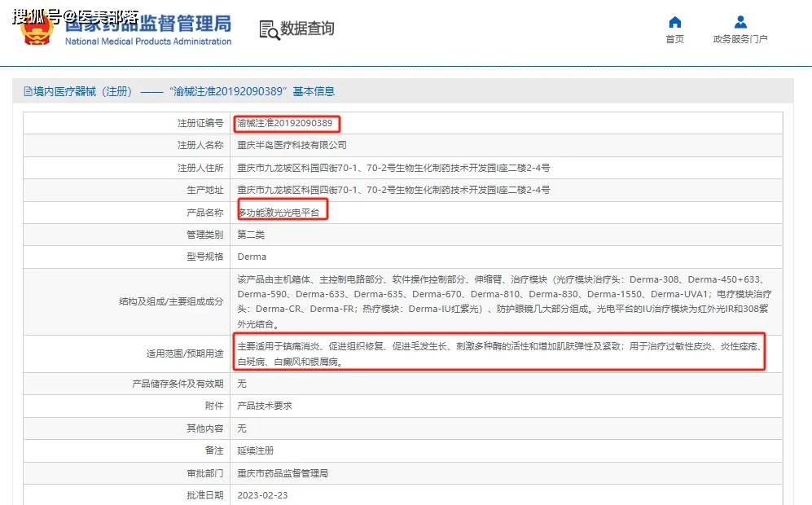The image size is (812, 505).
Task: Click the 数据查询 magnifier document icon
Action: (269, 29)
